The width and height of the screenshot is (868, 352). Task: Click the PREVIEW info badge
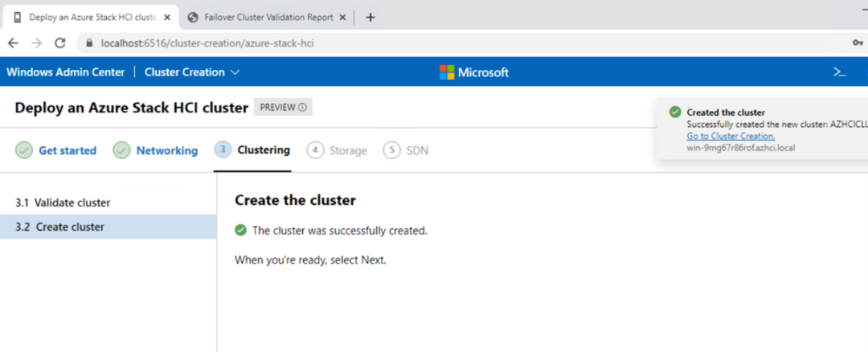click(283, 108)
